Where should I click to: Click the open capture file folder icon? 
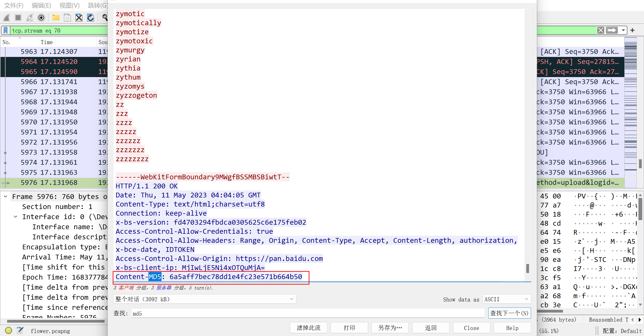56,18
